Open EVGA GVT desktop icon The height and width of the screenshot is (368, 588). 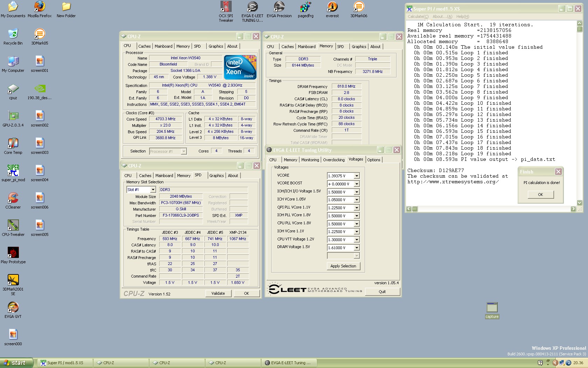pos(13,310)
